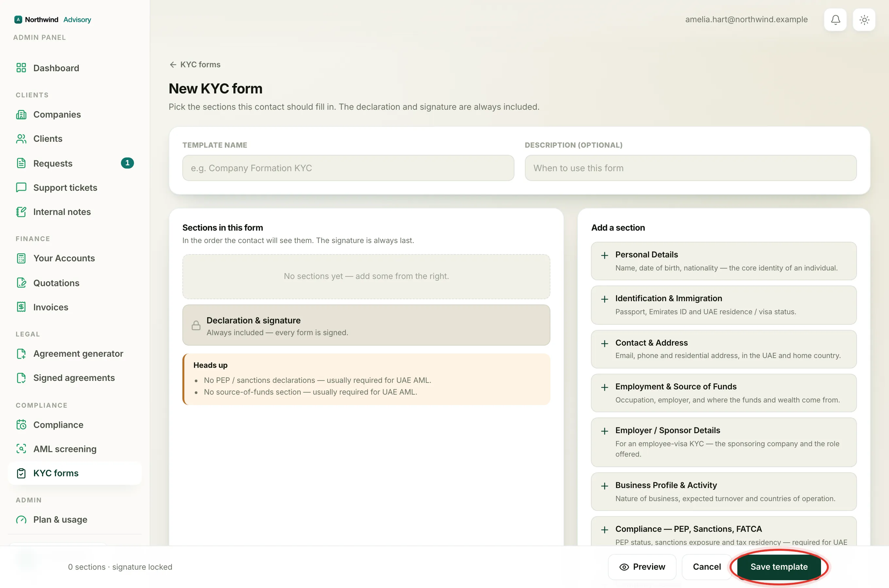
Task: Click the Cancel button
Action: click(x=707, y=567)
